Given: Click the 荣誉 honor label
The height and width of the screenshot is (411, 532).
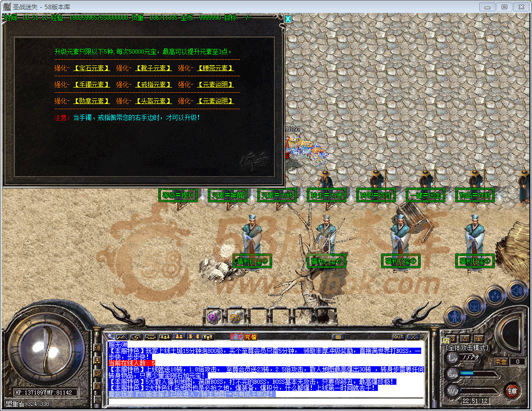Looking at the screenshot, I should (x=501, y=362).
